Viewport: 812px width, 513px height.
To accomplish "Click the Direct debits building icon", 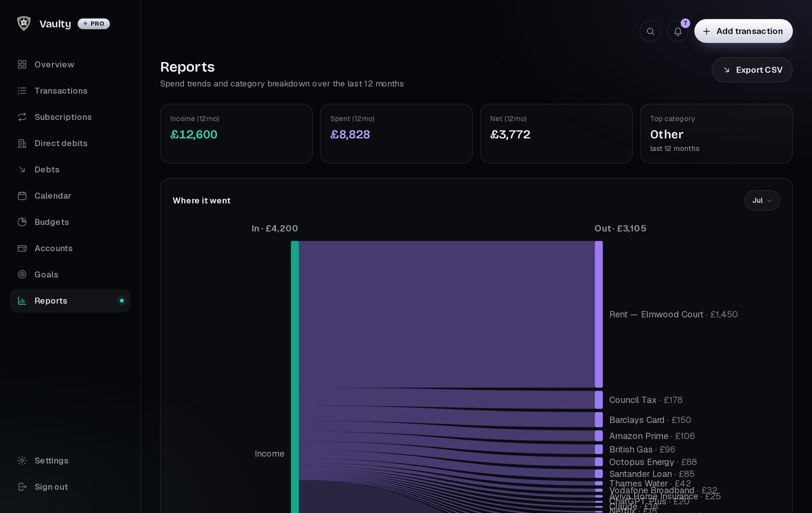I will click(22, 143).
